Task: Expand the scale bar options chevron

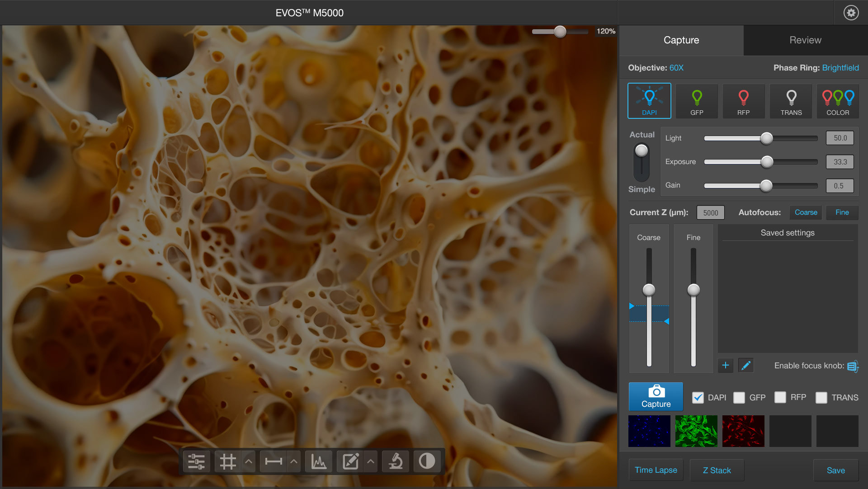Action: tap(294, 461)
